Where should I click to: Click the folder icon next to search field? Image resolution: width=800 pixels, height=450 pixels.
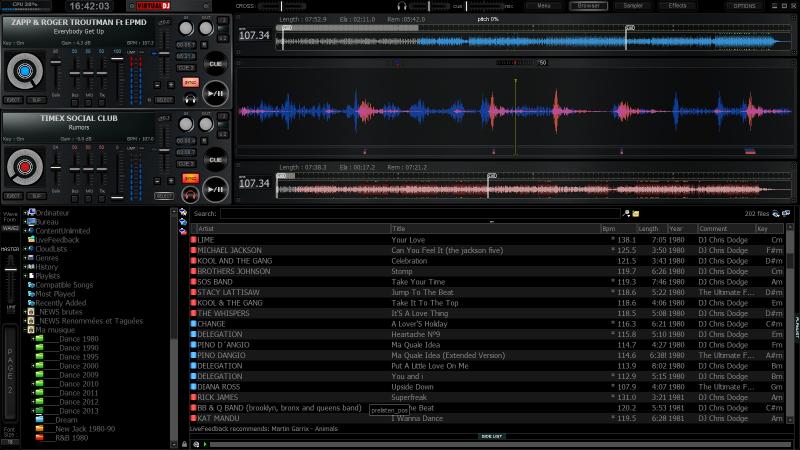coord(636,214)
